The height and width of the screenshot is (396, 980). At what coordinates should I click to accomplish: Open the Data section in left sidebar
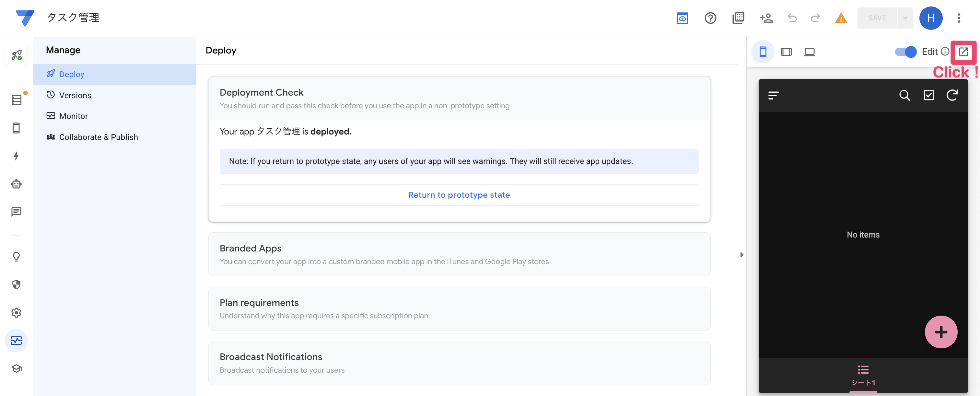(16, 100)
